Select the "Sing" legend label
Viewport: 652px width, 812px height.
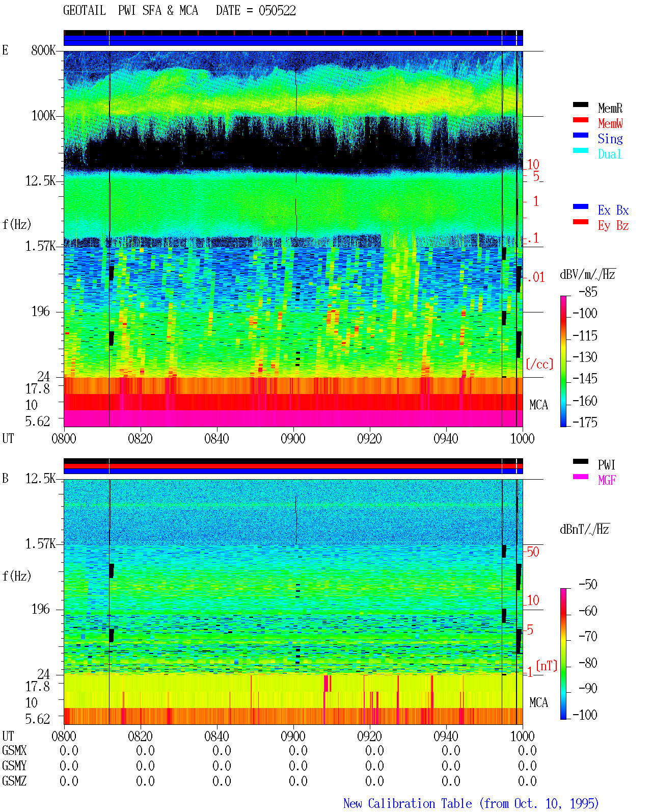(x=610, y=139)
